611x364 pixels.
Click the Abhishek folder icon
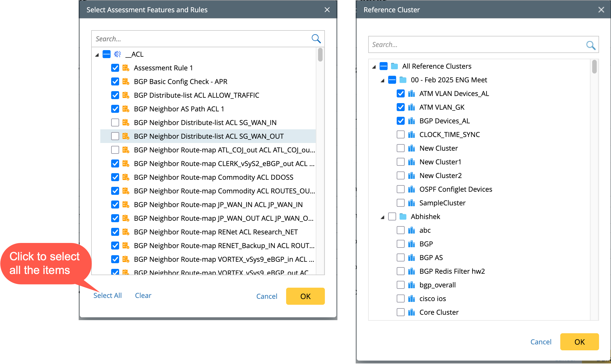tap(403, 217)
